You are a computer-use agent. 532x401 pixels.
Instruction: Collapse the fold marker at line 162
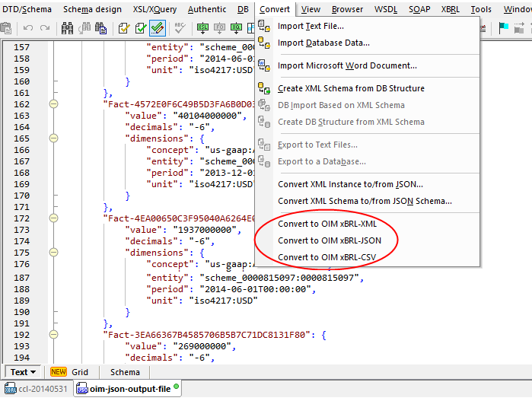(x=53, y=104)
